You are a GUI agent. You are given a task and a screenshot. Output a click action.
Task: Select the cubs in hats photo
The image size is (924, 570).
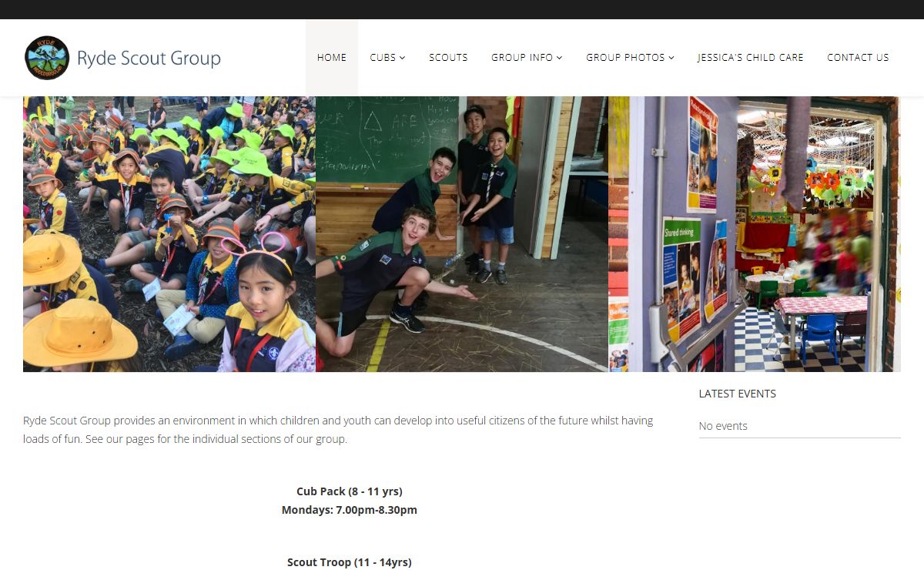169,234
